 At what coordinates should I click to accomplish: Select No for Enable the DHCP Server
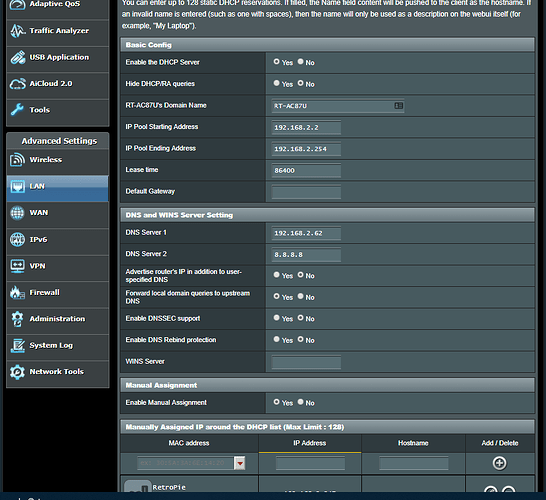[x=301, y=62]
